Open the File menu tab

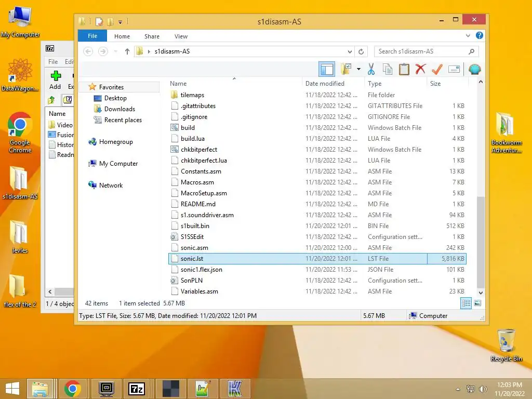tap(92, 36)
